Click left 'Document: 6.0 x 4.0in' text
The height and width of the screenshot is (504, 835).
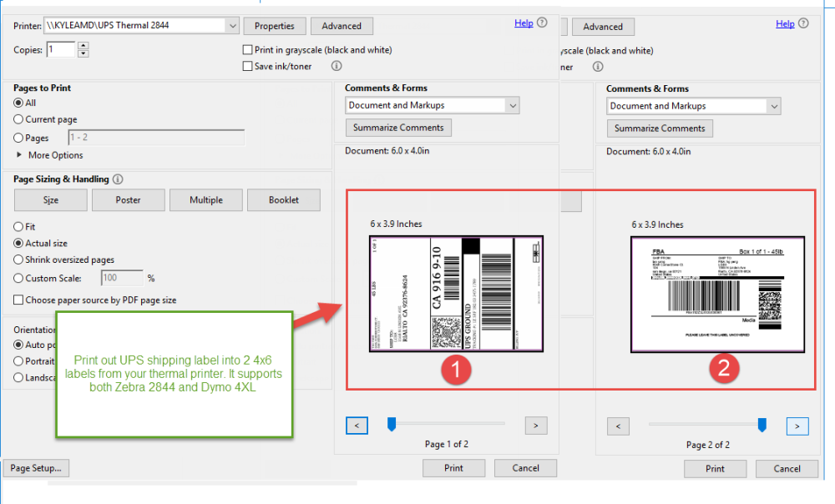387,150
